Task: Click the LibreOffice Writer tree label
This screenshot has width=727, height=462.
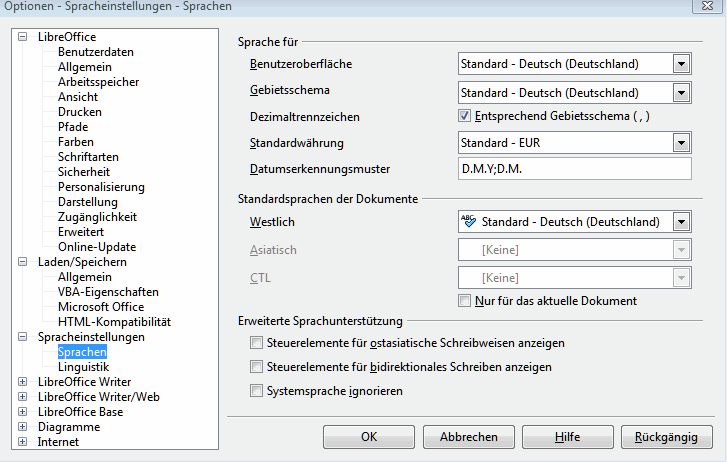Action: point(84,382)
